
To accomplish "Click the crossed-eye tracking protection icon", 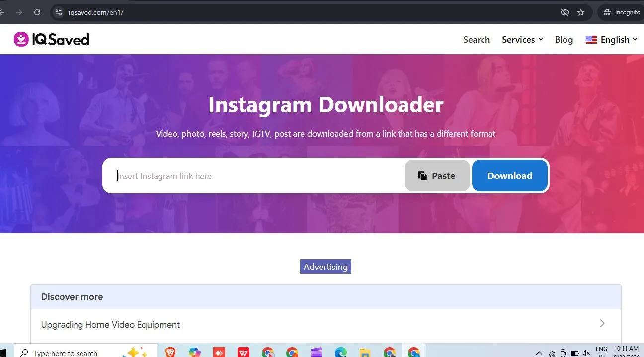I will 564,12.
